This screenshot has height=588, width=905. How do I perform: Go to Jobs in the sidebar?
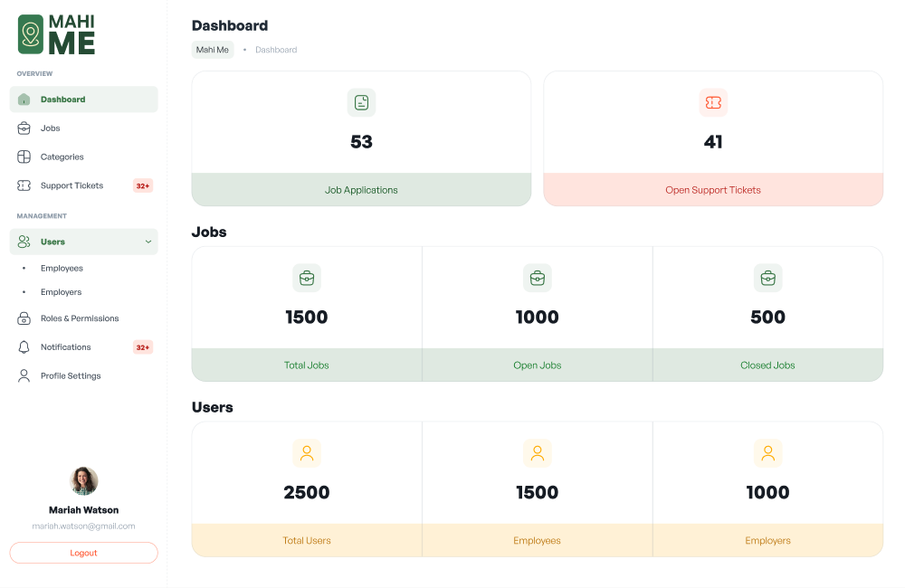(x=83, y=128)
